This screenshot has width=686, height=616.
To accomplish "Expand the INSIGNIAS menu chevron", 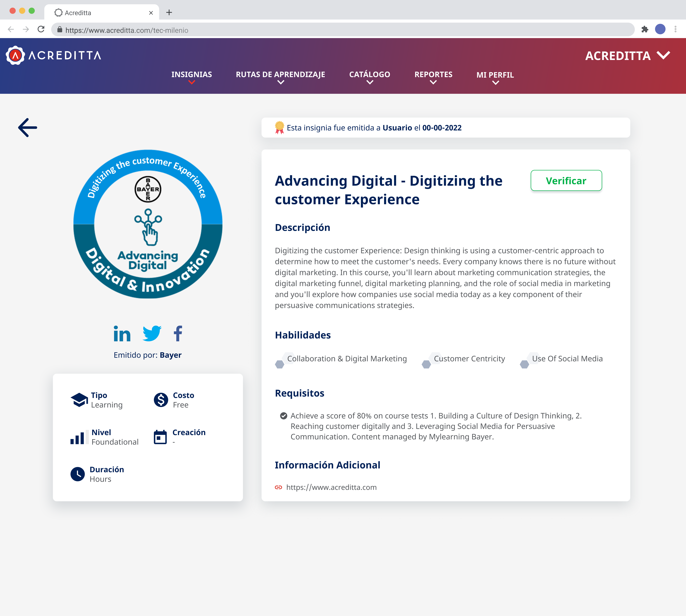I will coord(192,82).
